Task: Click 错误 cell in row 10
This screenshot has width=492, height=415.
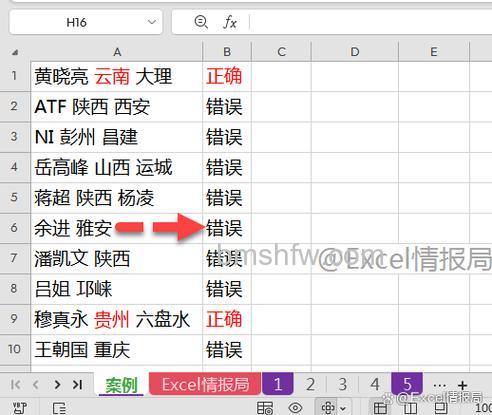Action: coord(227,349)
